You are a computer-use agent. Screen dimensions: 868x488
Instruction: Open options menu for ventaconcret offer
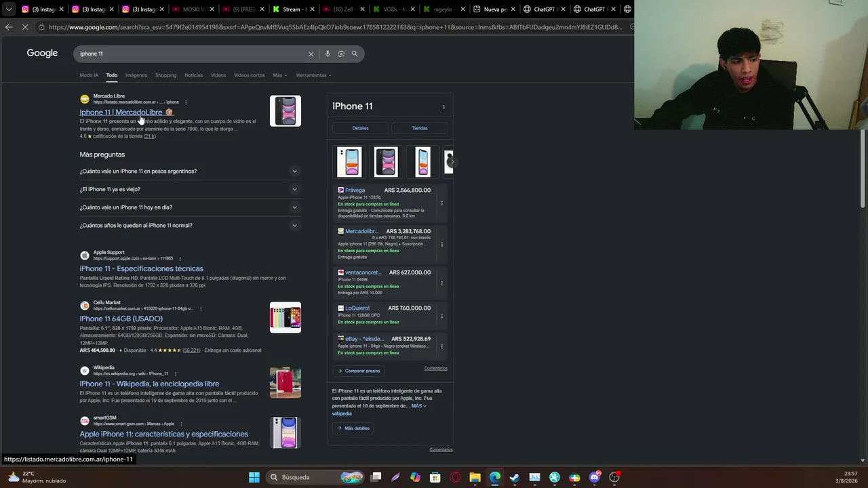[441, 283]
